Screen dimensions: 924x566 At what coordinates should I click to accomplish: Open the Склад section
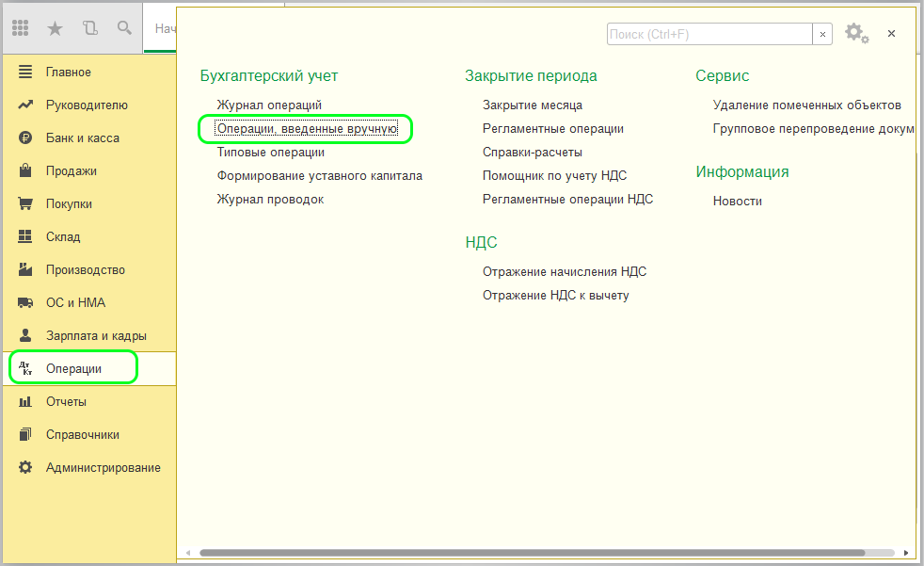(x=63, y=237)
